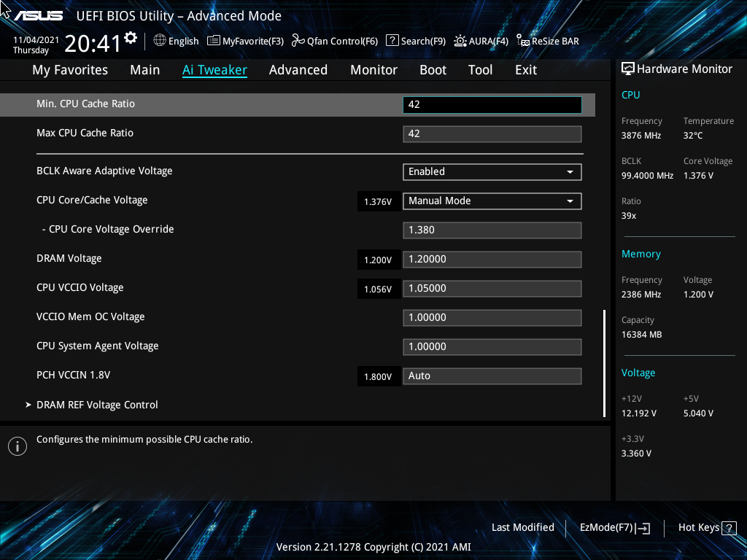The image size is (747, 560).
Task: Click the Max CPU Cache Ratio field
Action: click(x=492, y=134)
